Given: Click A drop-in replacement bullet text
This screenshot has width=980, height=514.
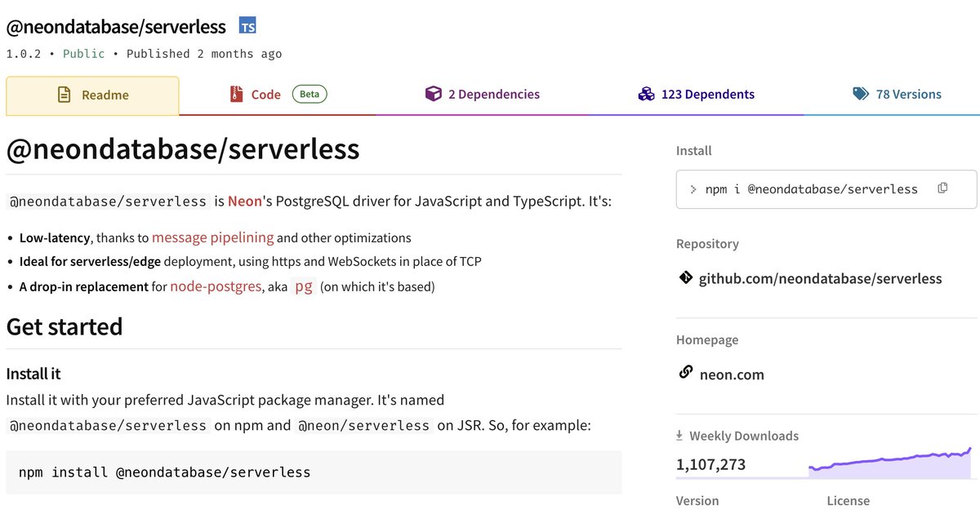Looking at the screenshot, I should [84, 287].
